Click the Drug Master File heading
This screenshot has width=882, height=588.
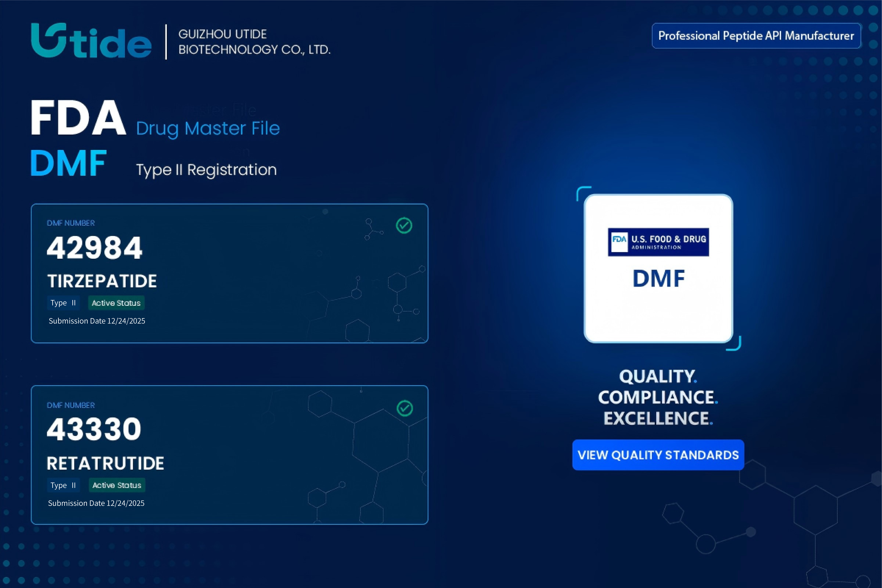pyautogui.click(x=208, y=129)
